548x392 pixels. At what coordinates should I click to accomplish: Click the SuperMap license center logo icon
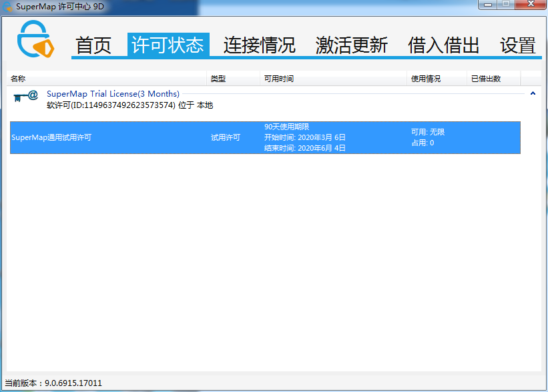click(35, 39)
